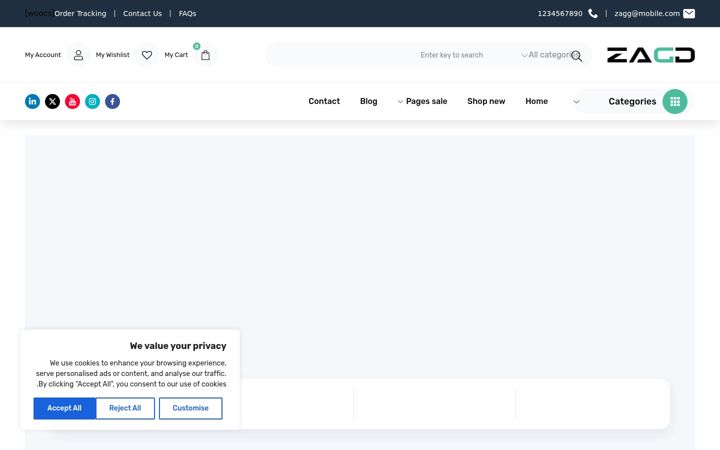
Task: Open the Contact menu item
Action: [x=324, y=101]
